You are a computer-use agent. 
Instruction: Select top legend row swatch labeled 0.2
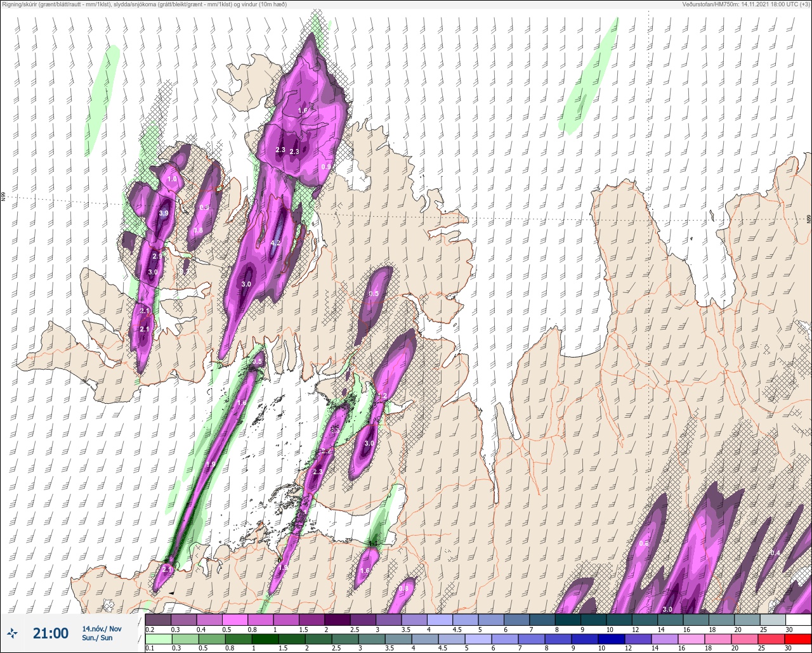(x=158, y=619)
